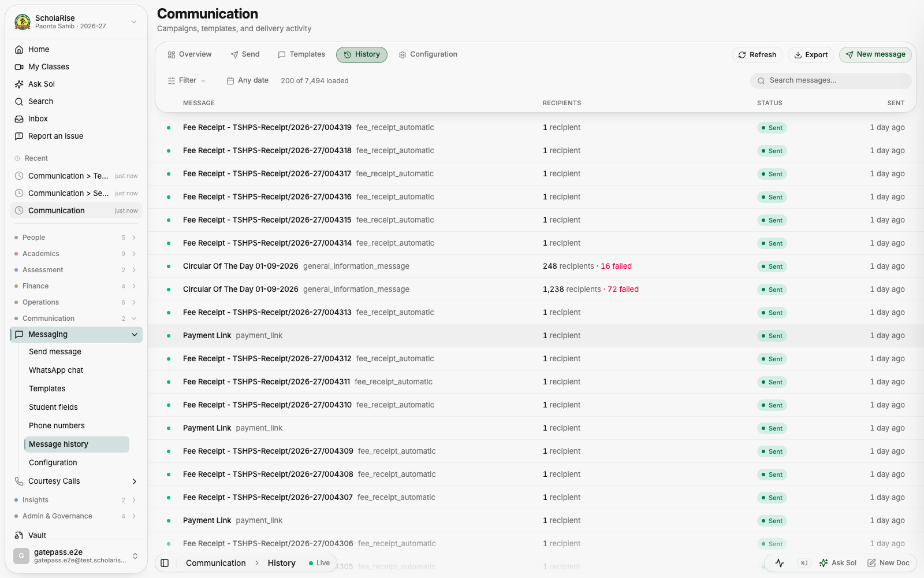Open Fee Receipt 004319 message row
The height and width of the screenshot is (578, 924).
click(x=535, y=128)
